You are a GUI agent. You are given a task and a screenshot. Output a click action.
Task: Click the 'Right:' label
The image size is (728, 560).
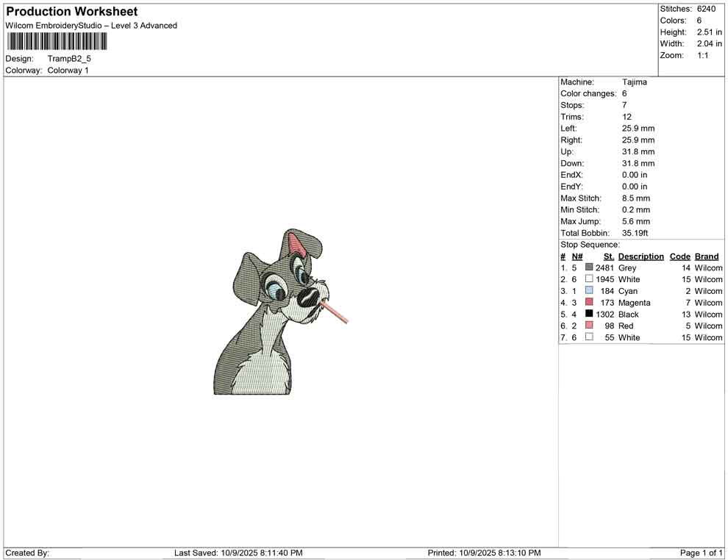(571, 140)
